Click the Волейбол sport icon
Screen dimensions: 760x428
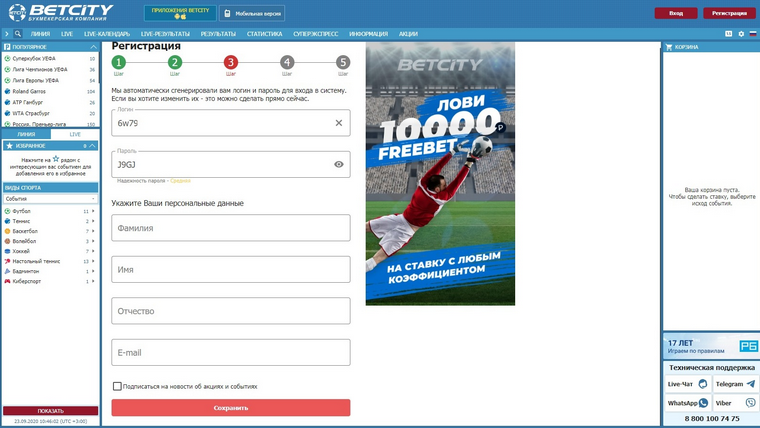[7, 241]
